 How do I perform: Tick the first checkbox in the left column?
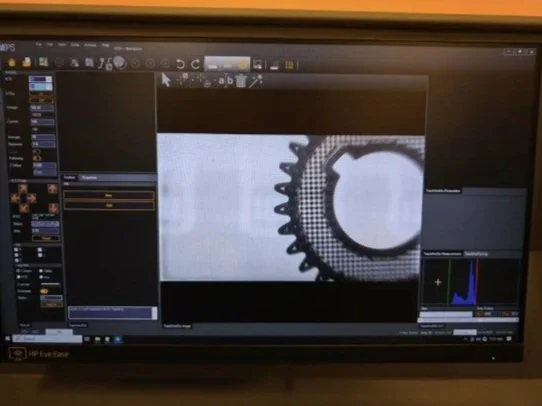(x=16, y=249)
